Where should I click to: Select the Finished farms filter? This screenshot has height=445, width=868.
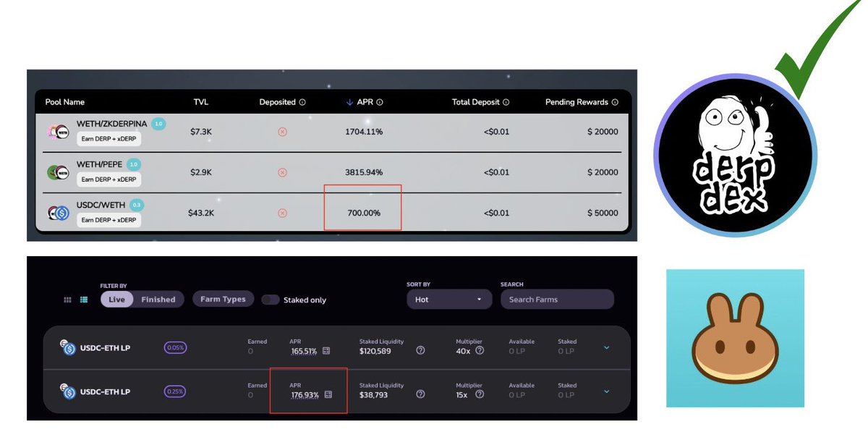point(158,300)
